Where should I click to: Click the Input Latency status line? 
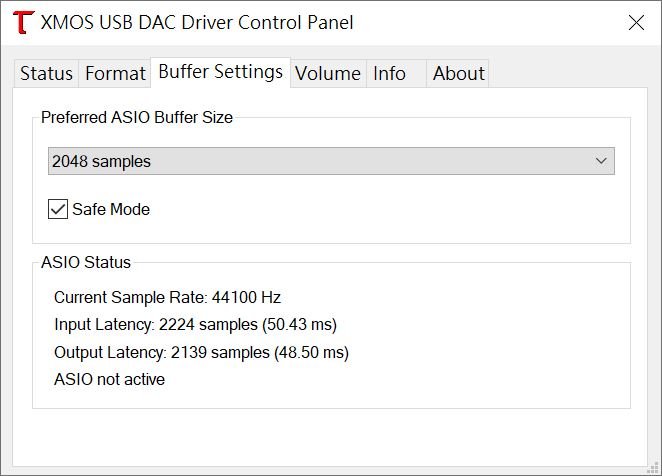pyautogui.click(x=195, y=325)
